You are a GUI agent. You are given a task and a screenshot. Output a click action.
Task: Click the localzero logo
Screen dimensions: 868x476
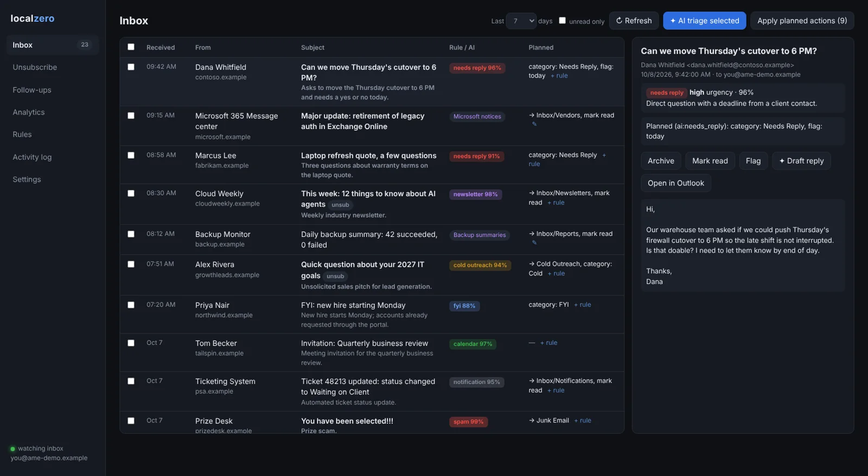(x=33, y=18)
